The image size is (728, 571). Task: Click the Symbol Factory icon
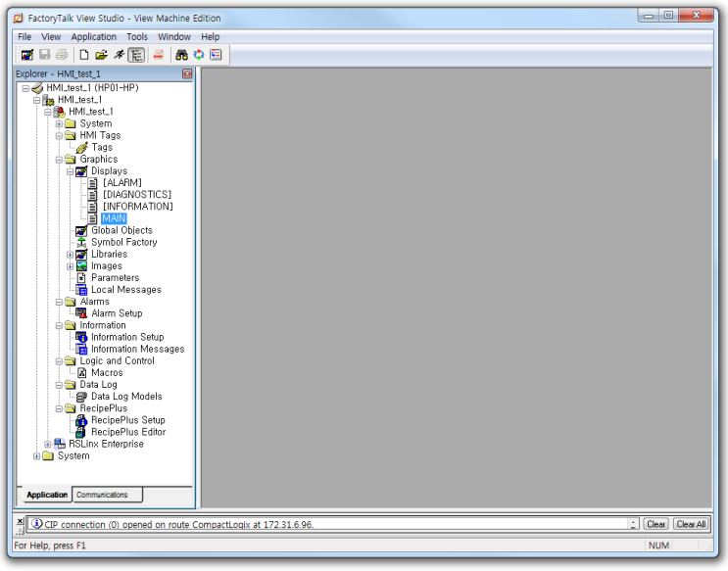click(x=81, y=243)
